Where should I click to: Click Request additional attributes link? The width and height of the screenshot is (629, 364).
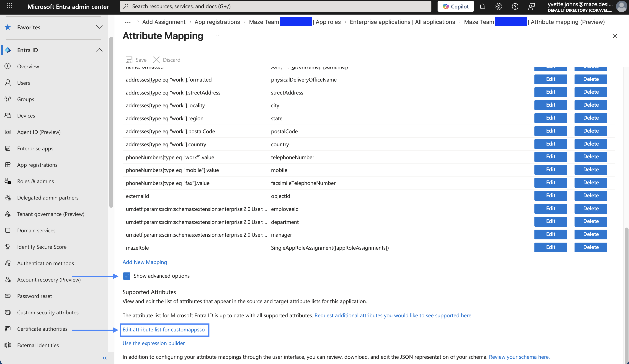[393, 315]
